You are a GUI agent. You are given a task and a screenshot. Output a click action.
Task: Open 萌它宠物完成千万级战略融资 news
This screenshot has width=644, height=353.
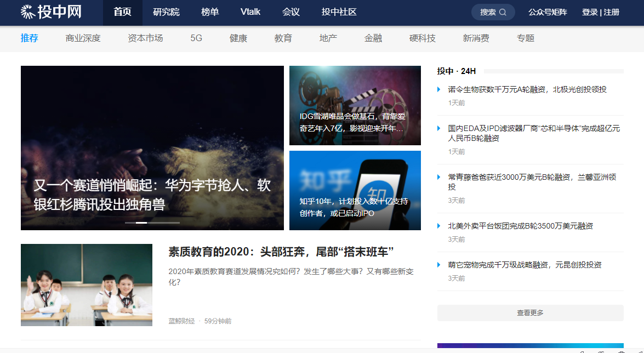point(525,265)
